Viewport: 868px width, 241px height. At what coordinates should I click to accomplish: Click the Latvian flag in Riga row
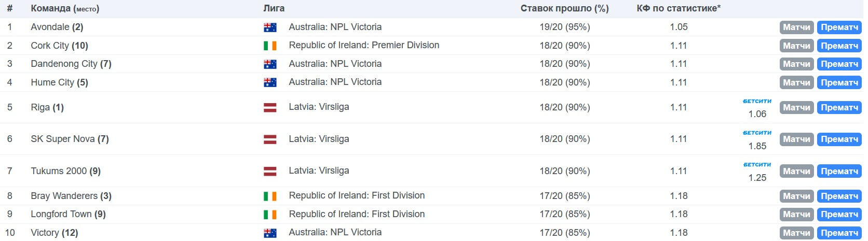(x=270, y=107)
